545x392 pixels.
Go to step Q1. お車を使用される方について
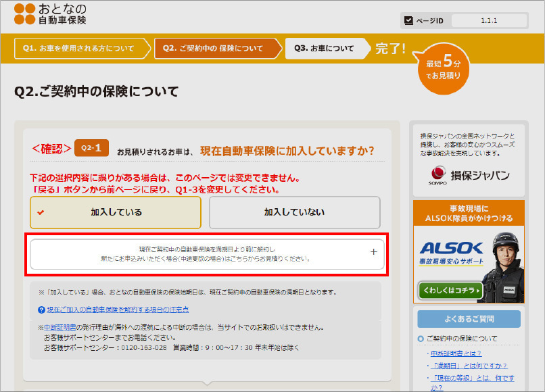click(78, 49)
